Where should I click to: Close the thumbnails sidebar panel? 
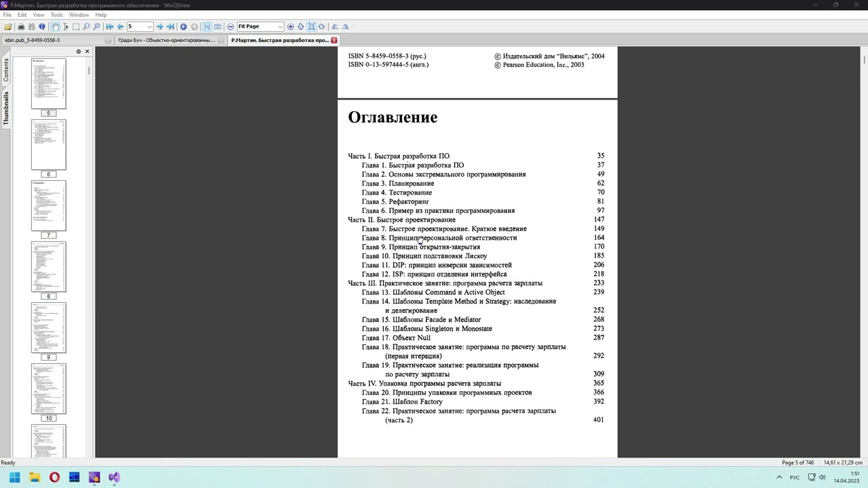click(87, 52)
